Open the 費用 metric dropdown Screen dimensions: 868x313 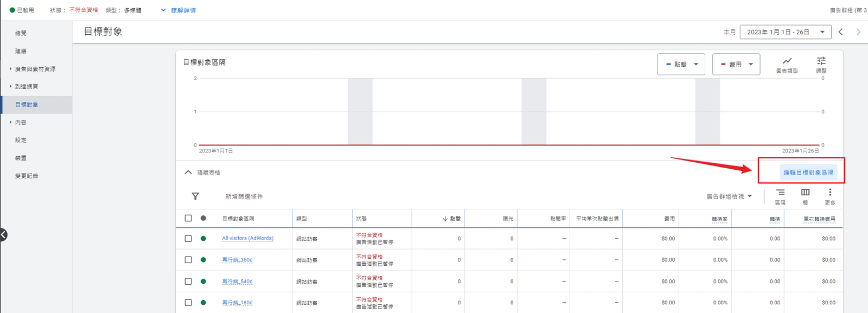click(736, 64)
